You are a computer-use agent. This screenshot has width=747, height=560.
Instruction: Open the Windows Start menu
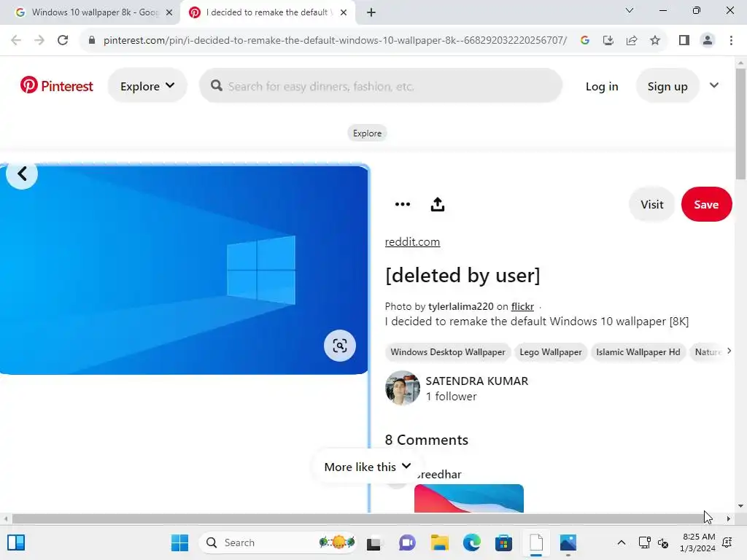pos(179,542)
